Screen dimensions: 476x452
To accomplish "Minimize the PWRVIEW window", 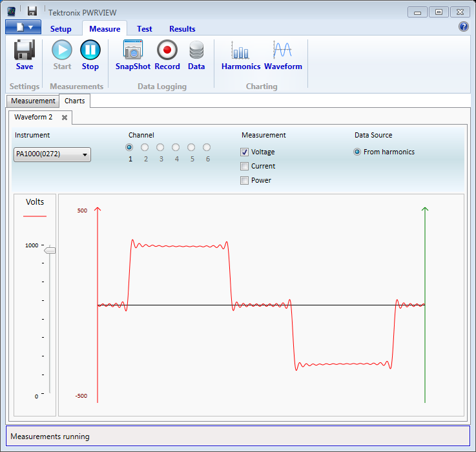I will click(417, 12).
